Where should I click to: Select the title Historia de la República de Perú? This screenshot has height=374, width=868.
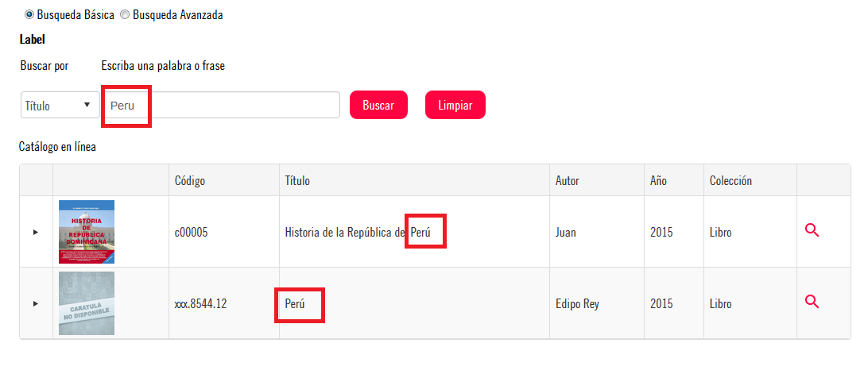(x=358, y=233)
